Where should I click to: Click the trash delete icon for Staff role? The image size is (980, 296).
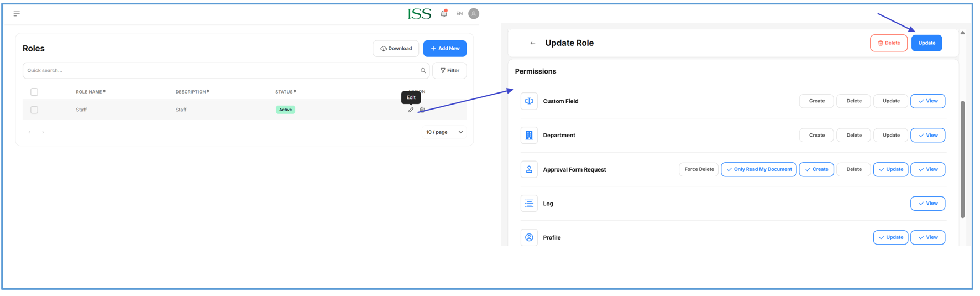point(422,110)
